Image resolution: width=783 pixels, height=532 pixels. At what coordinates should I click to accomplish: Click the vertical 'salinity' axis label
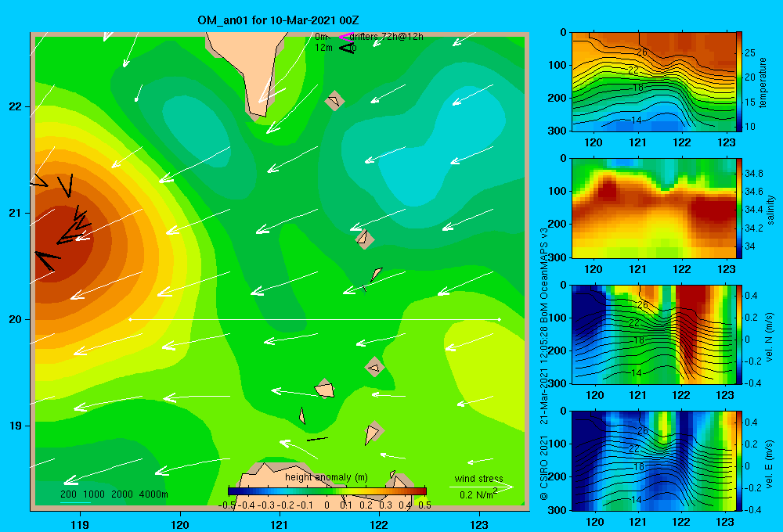click(770, 210)
